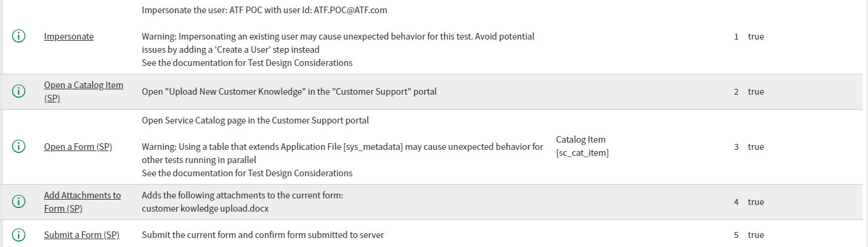
Task: Click execution order 3 cell
Action: [x=736, y=147]
